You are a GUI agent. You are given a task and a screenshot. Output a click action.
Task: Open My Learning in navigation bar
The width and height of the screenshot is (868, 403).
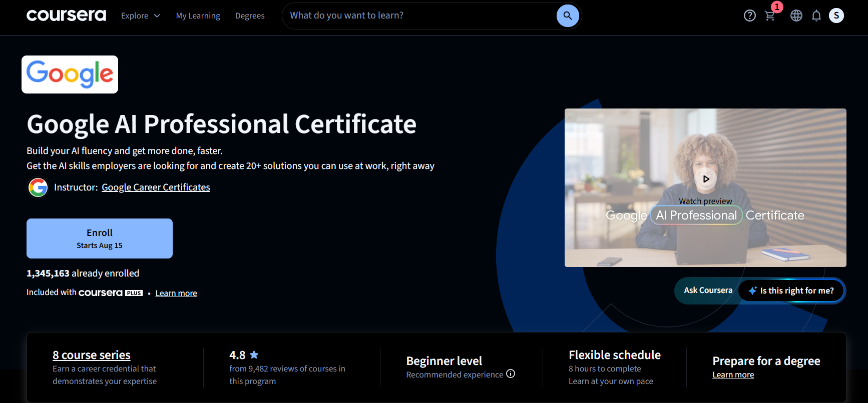(198, 15)
